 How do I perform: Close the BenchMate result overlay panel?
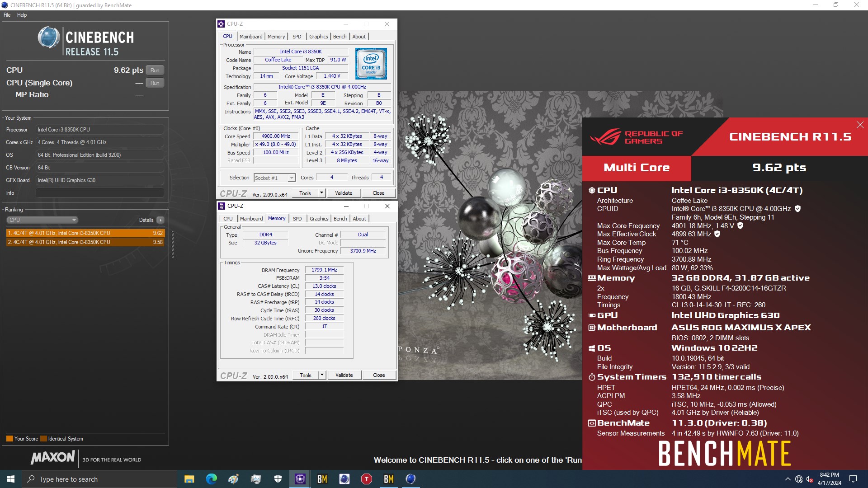(860, 125)
